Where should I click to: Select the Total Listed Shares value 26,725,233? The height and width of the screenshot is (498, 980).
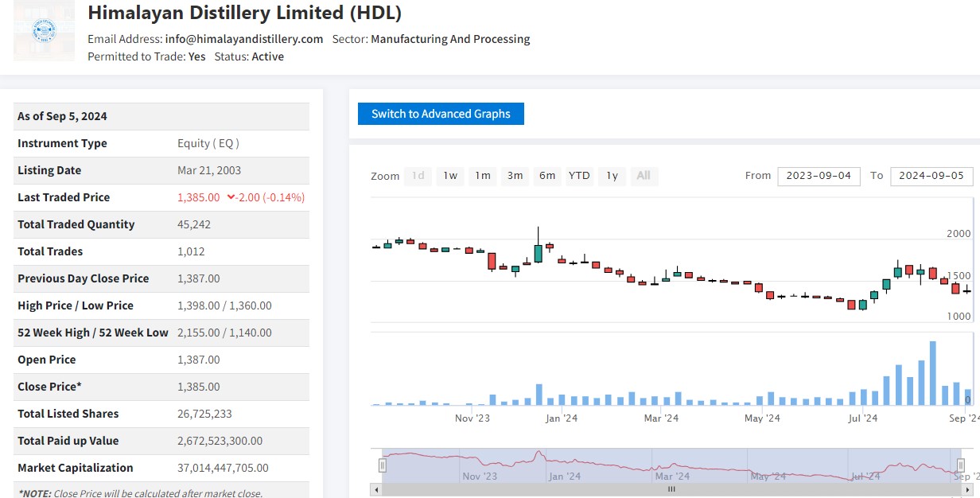point(204,414)
